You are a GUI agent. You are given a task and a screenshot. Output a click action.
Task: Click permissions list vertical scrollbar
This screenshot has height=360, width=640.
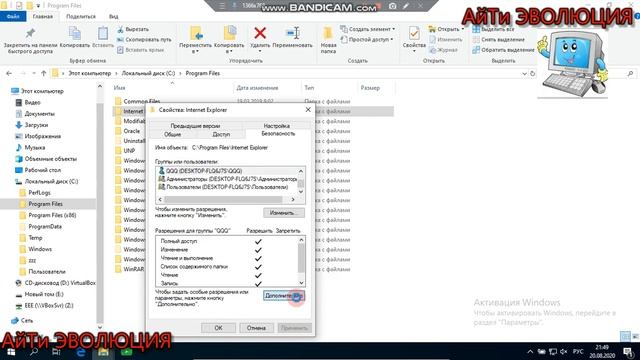pyautogui.click(x=301, y=259)
